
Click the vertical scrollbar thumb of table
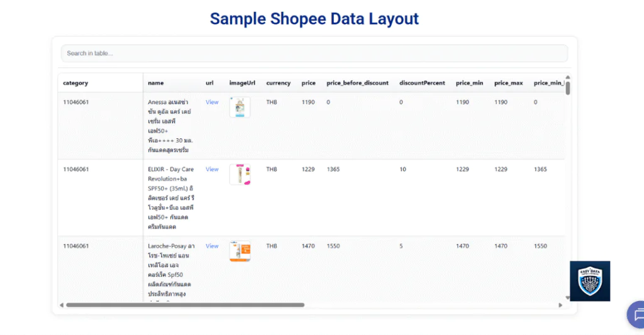(568, 88)
